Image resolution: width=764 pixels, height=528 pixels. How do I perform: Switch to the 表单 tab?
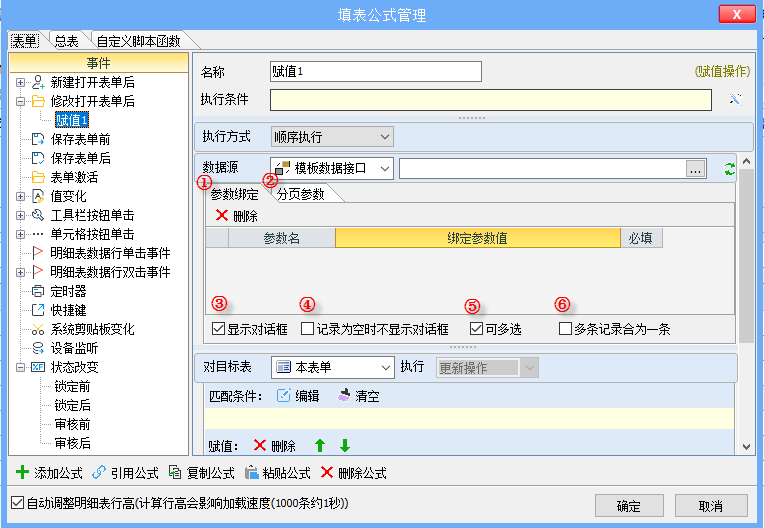(25, 41)
